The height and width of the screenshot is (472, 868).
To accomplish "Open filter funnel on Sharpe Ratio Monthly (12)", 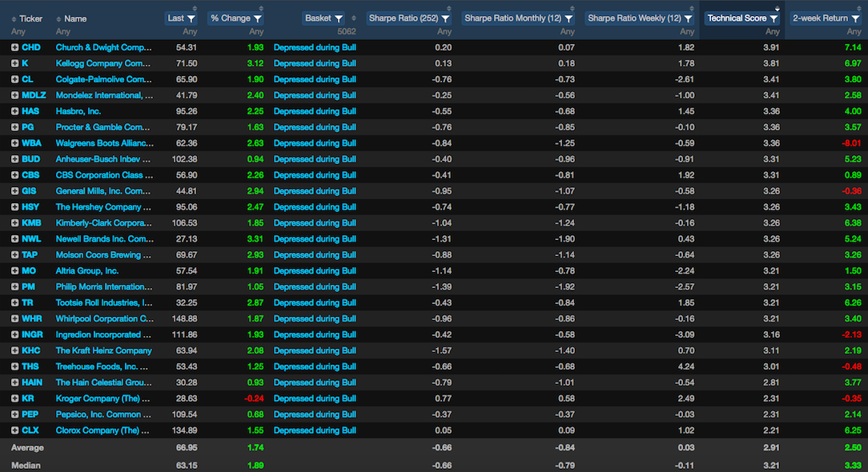I will [569, 19].
